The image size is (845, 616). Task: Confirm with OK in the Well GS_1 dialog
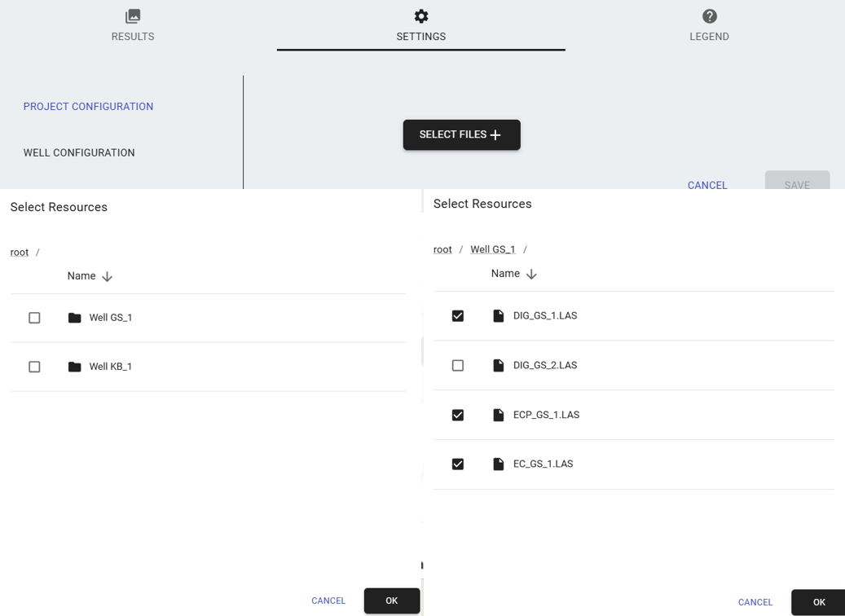click(x=818, y=602)
